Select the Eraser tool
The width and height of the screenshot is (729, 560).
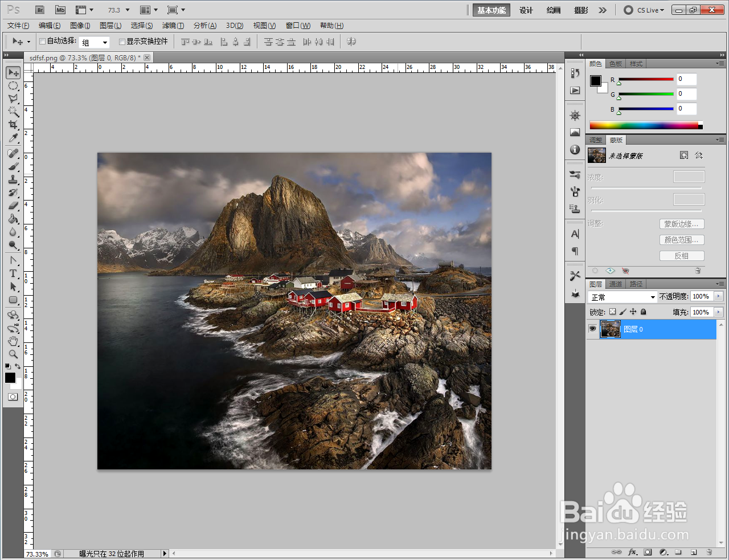(13, 206)
